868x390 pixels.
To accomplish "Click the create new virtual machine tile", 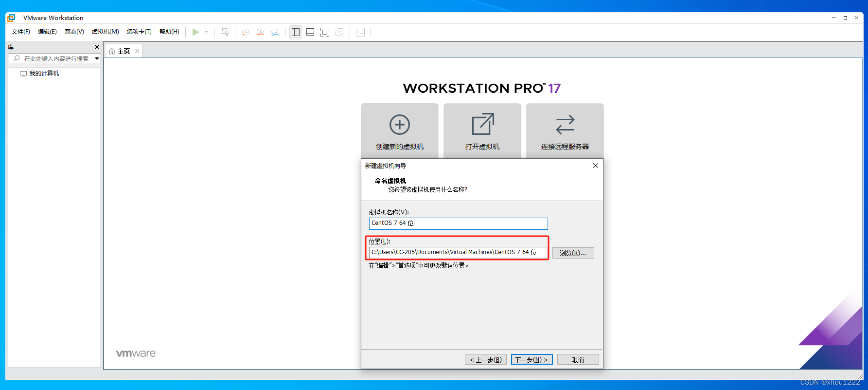I will click(400, 130).
